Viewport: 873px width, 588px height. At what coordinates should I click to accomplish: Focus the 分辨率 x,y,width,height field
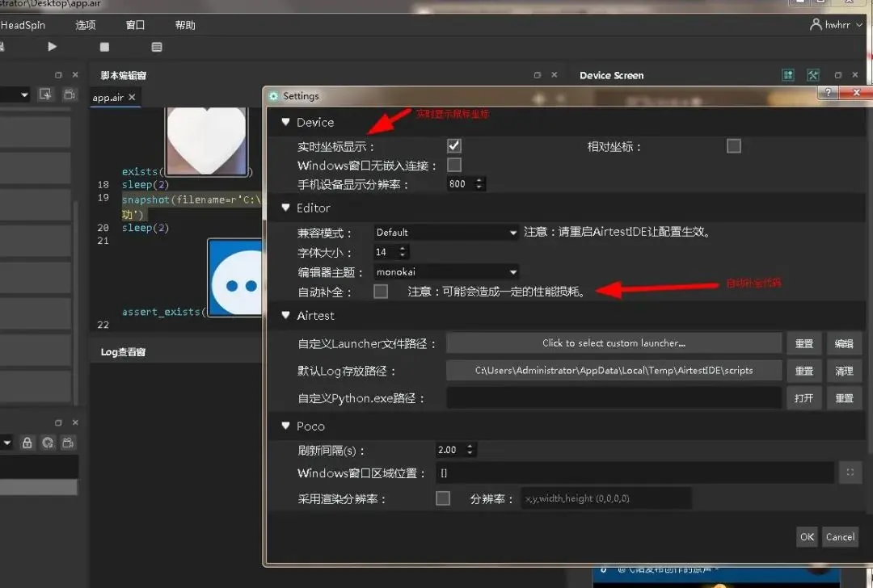click(x=605, y=498)
